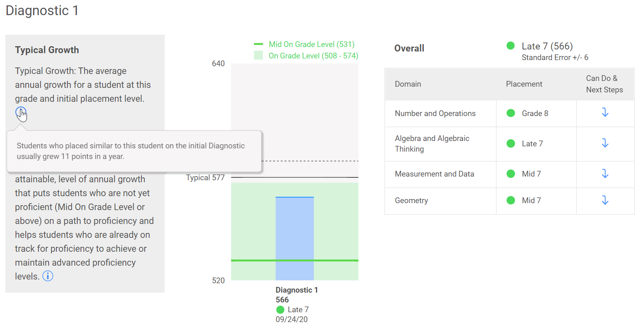
Task: Click the Can Do & Next Steps header
Action: [x=604, y=84]
